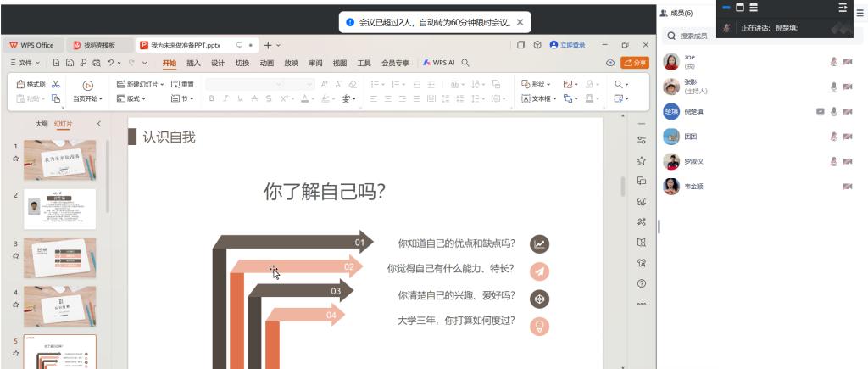Switch to the 切换 ribbon tab

[x=242, y=63]
